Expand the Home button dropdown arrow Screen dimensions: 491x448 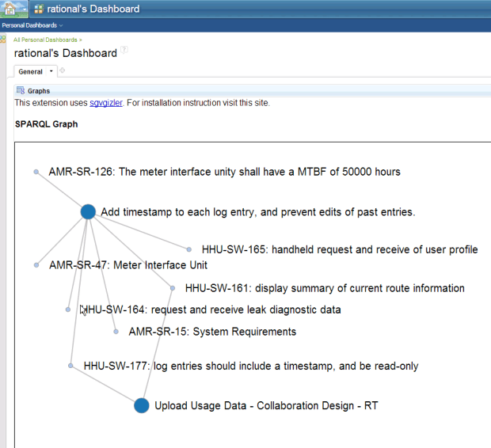tap(25, 9)
